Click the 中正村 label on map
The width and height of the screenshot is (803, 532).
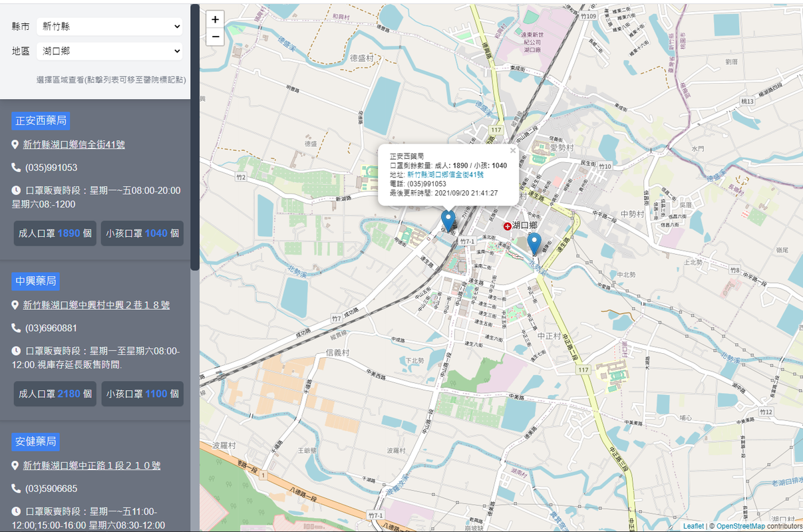point(550,336)
